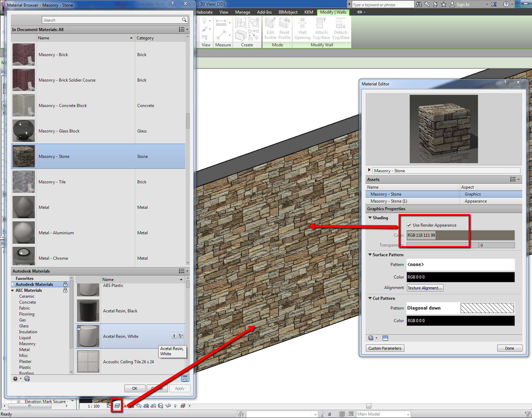Click the Communication Center satellite icon
Viewport: 532px width, 418px height.
tap(435, 5)
